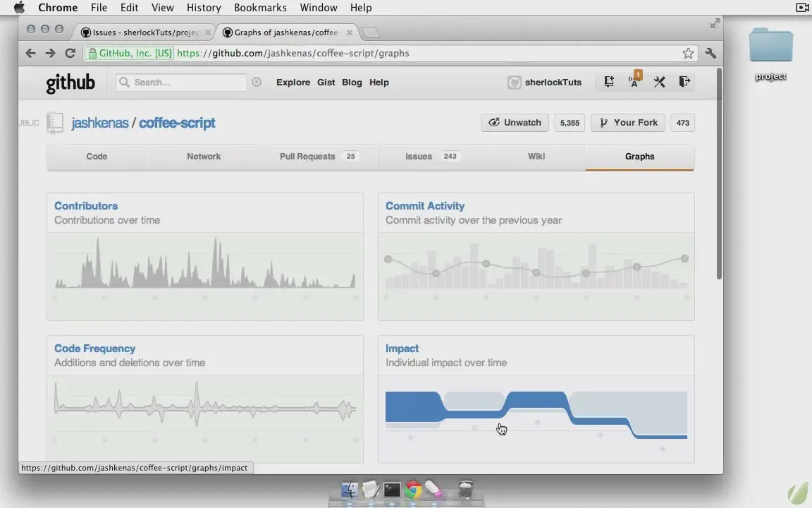The image size is (812, 508).
Task: Open the Code Frequency graph link
Action: pyautogui.click(x=94, y=349)
